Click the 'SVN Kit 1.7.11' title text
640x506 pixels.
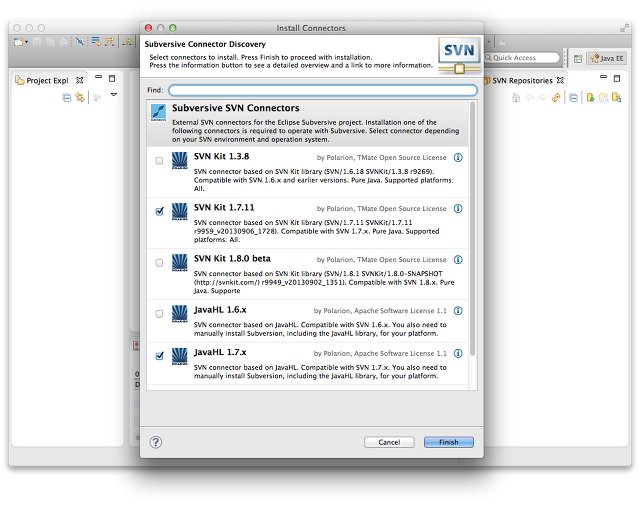(224, 208)
